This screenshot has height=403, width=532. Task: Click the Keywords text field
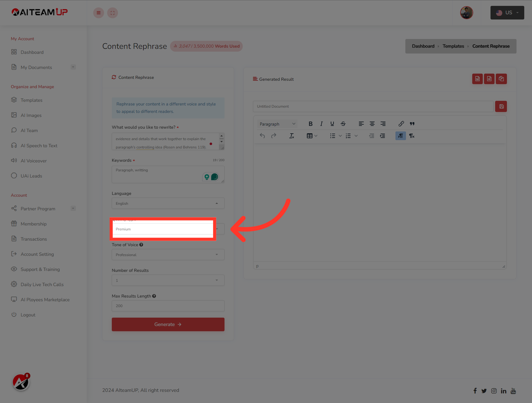(x=168, y=174)
